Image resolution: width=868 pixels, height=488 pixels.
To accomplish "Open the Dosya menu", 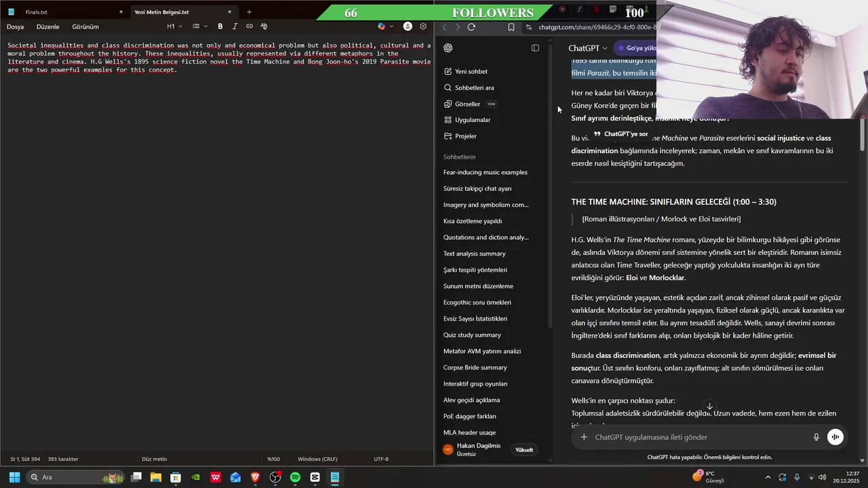I will coord(16,26).
